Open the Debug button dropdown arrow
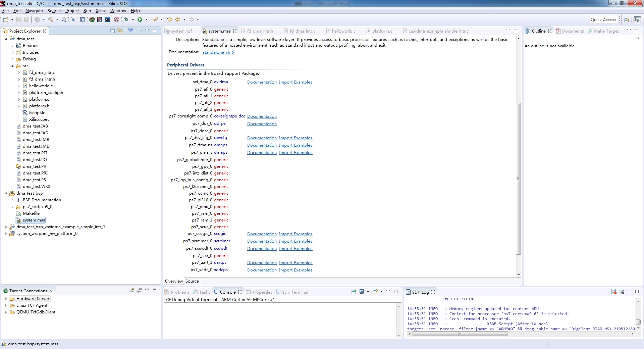The height and width of the screenshot is (349, 644). pyautogui.click(x=133, y=19)
